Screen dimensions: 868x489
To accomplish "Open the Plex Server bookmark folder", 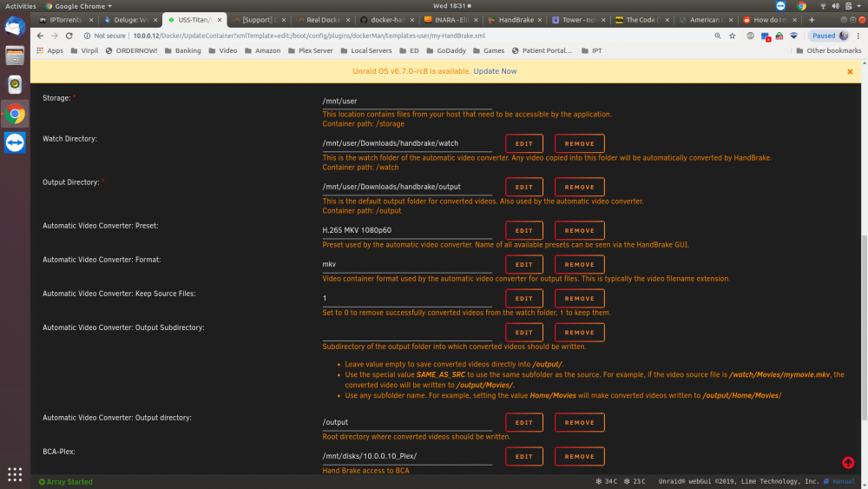I will click(311, 50).
